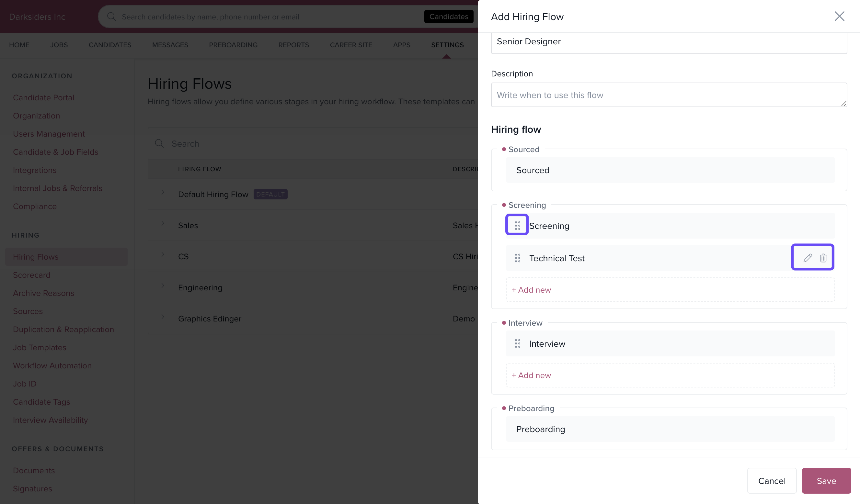Close the Add Hiring Flow panel
Viewport: 860px width, 504px height.
(x=839, y=17)
